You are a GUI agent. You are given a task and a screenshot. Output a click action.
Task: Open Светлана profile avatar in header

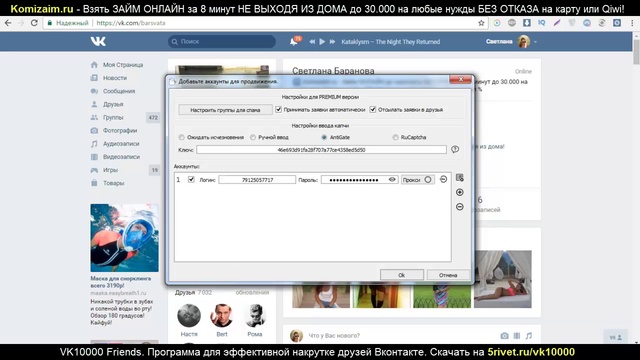coord(523,42)
